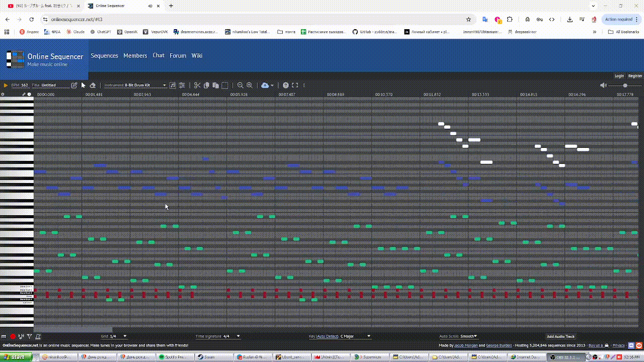Open the Wiki page
This screenshot has width=644, height=362.
pos(197,56)
